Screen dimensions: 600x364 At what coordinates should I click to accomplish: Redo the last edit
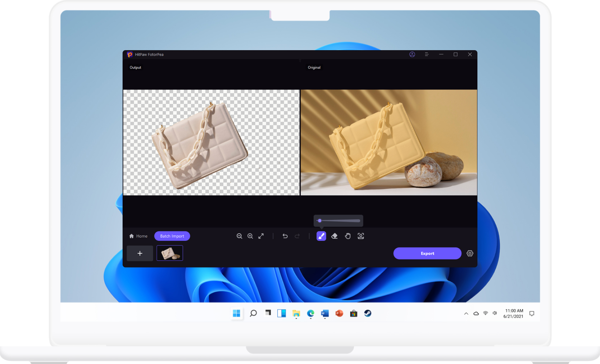pos(297,236)
